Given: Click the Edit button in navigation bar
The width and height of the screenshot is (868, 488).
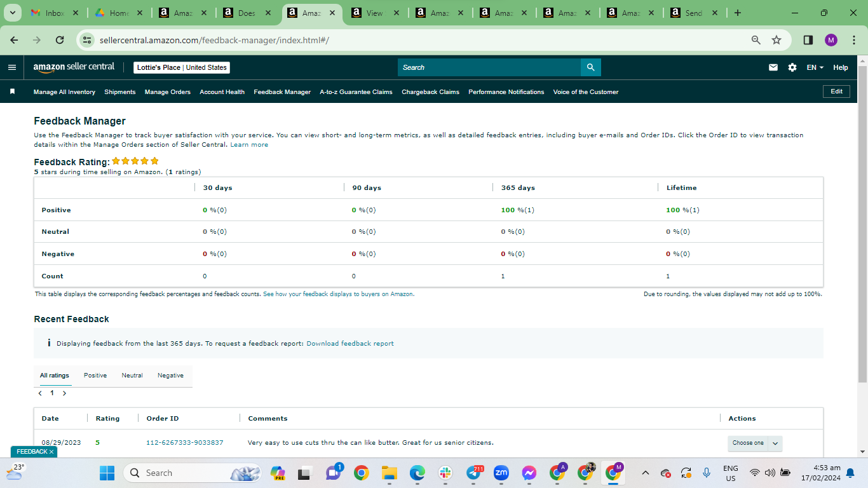Looking at the screenshot, I should [x=837, y=91].
